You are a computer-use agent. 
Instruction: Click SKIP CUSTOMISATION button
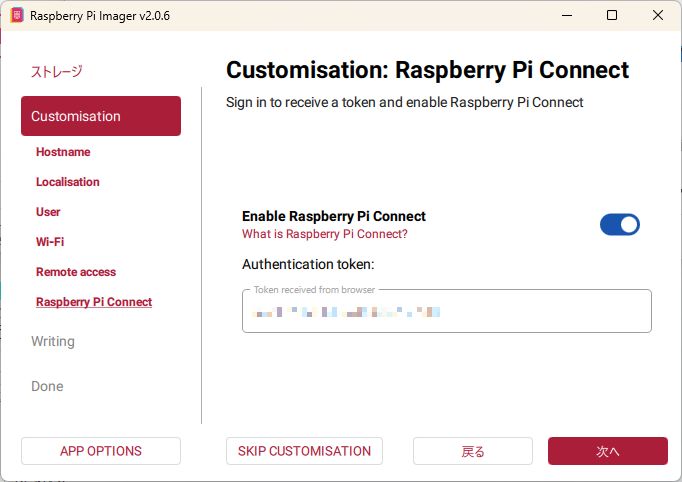[304, 451]
